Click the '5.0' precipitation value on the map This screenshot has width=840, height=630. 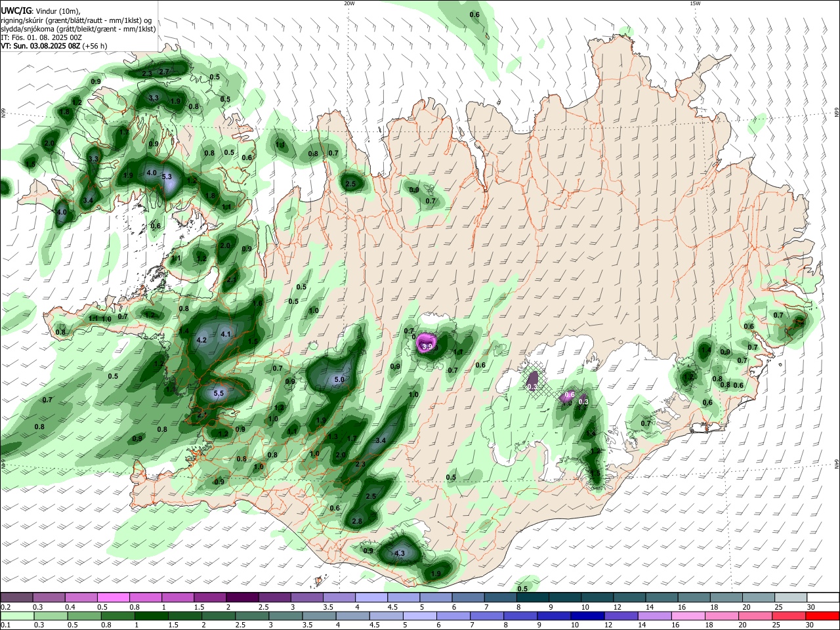coord(339,379)
